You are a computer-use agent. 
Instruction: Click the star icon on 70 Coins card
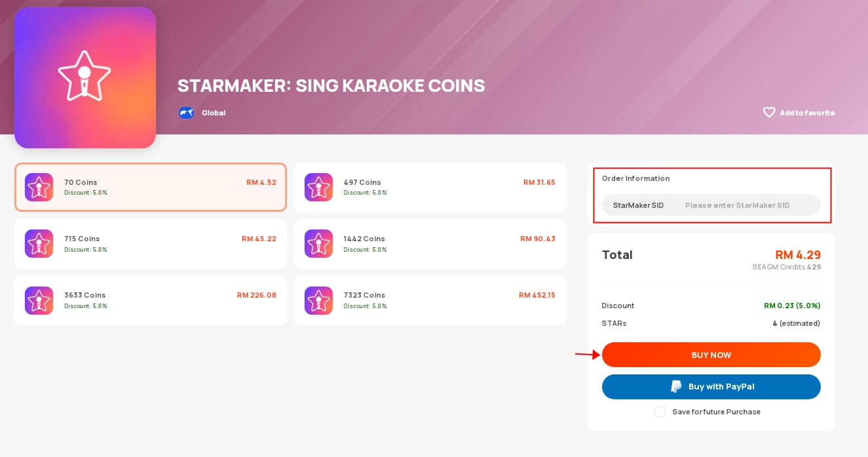(39, 187)
